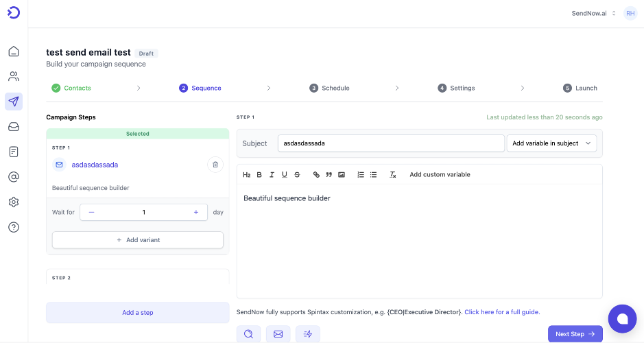Viewport: 644px width, 343px height.
Task: Go to the Schedule step tab
Action: [329, 88]
